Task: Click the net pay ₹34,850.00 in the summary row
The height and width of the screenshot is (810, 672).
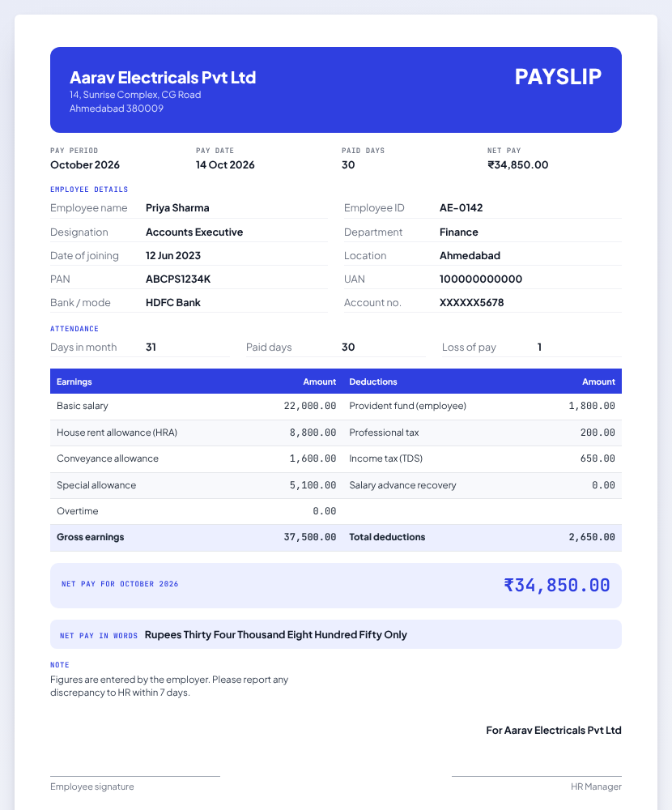Action: point(517,164)
